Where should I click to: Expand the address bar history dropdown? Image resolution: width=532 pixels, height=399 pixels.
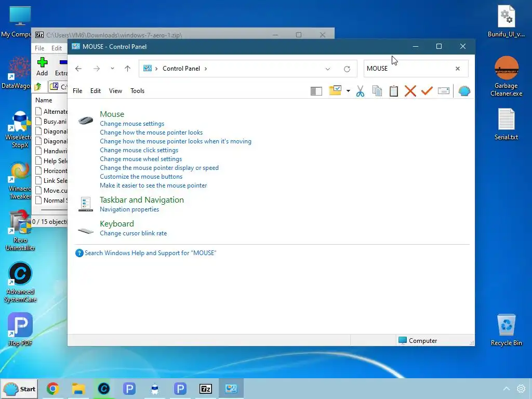tap(328, 69)
